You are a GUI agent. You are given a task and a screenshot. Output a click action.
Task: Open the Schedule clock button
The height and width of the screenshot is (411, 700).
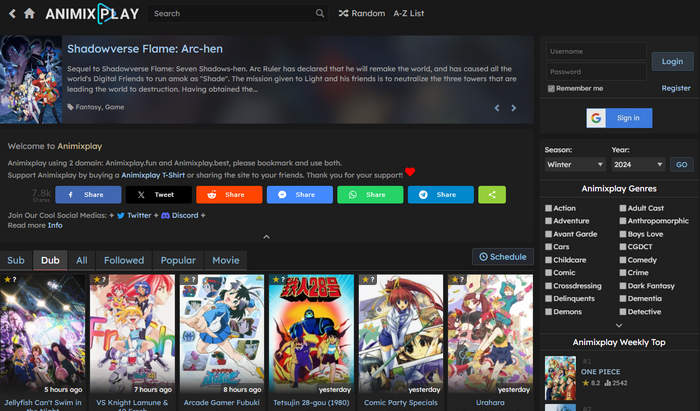coord(503,257)
